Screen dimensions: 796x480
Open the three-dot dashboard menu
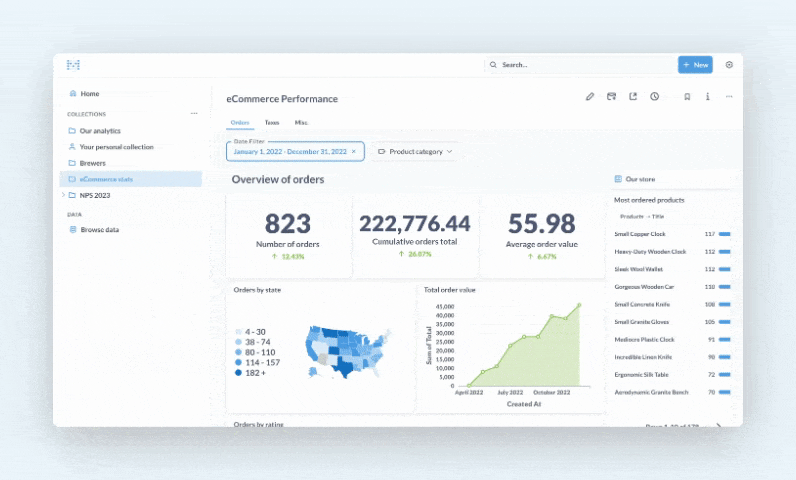(x=729, y=97)
